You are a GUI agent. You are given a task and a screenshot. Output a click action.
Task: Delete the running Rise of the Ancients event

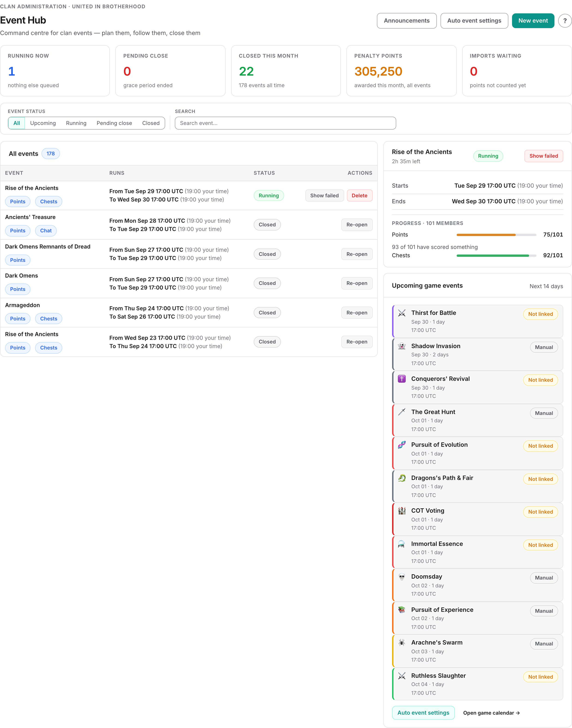[359, 195]
